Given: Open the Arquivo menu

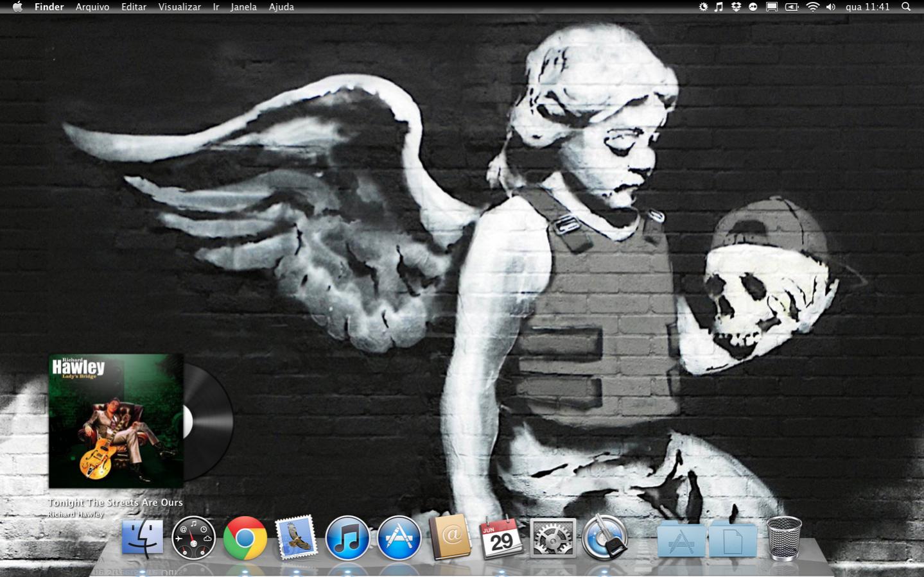Looking at the screenshot, I should tap(92, 6).
